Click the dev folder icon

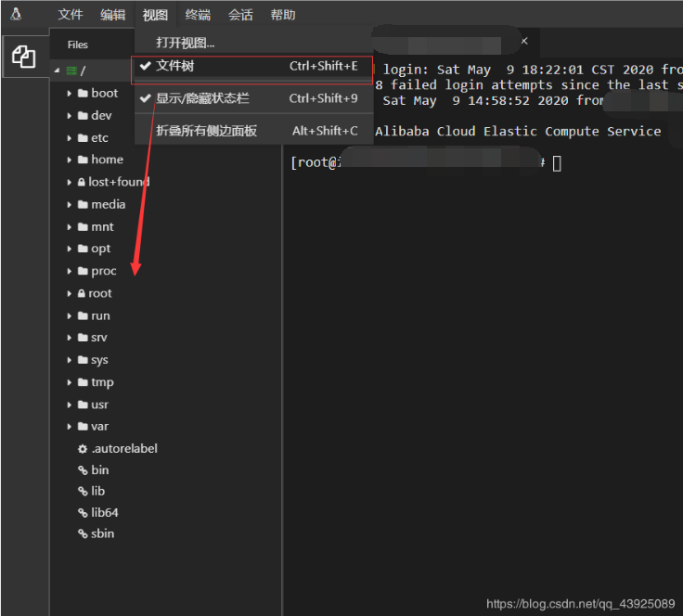[83, 116]
